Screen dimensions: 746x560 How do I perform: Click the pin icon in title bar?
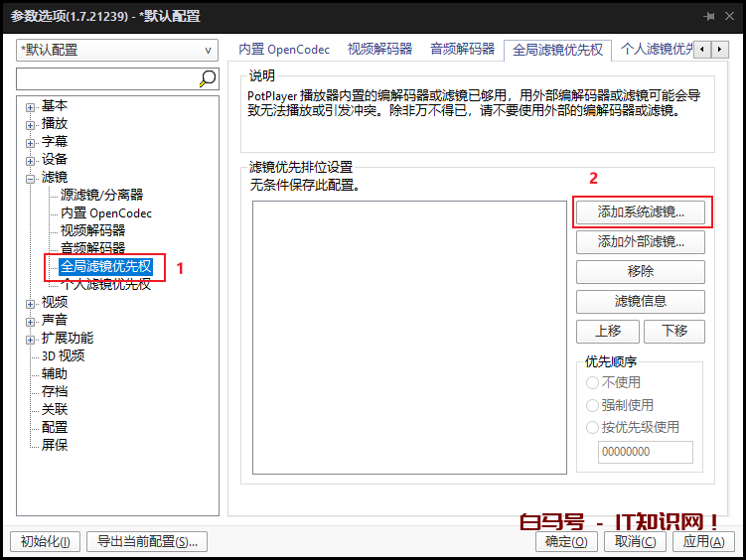[x=709, y=17]
